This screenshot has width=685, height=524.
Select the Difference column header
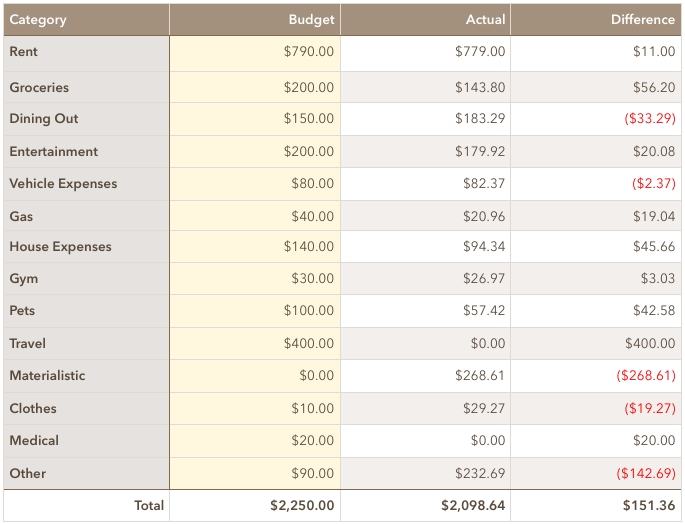point(595,20)
